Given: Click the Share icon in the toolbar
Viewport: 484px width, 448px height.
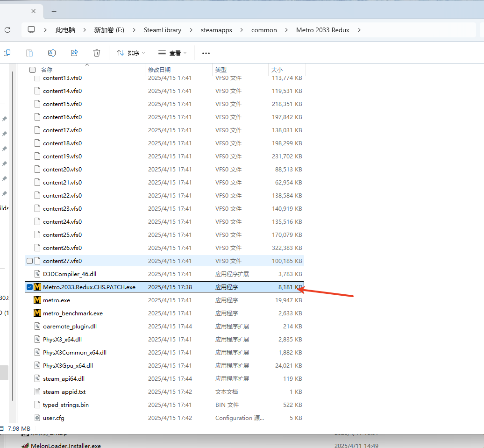Looking at the screenshot, I should click(x=74, y=53).
